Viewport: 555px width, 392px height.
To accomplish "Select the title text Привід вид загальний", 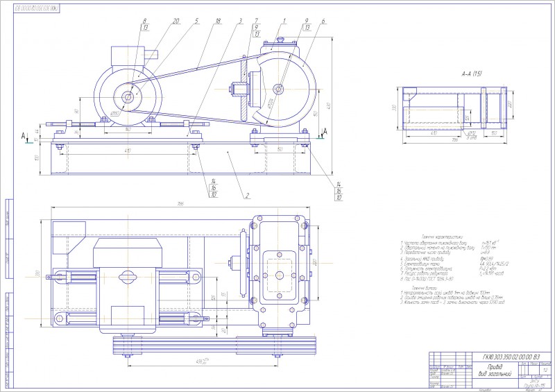I will 495,370.
